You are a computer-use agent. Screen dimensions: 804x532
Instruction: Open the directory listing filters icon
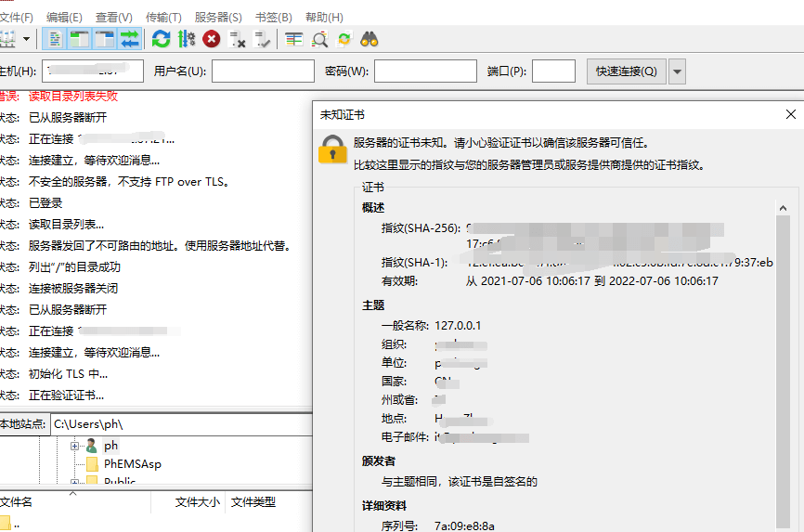click(294, 39)
